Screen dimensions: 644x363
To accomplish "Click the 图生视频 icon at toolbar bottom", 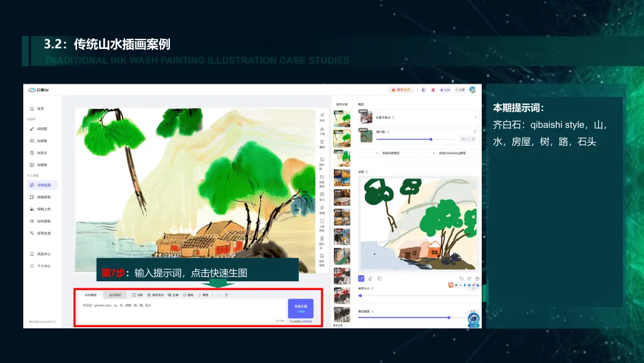I will (322, 256).
